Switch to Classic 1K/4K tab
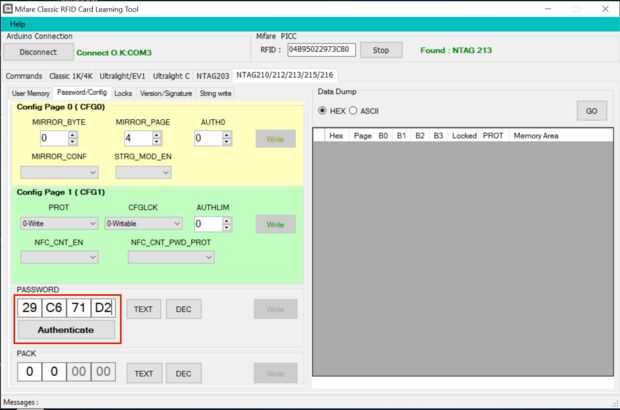 click(x=71, y=76)
